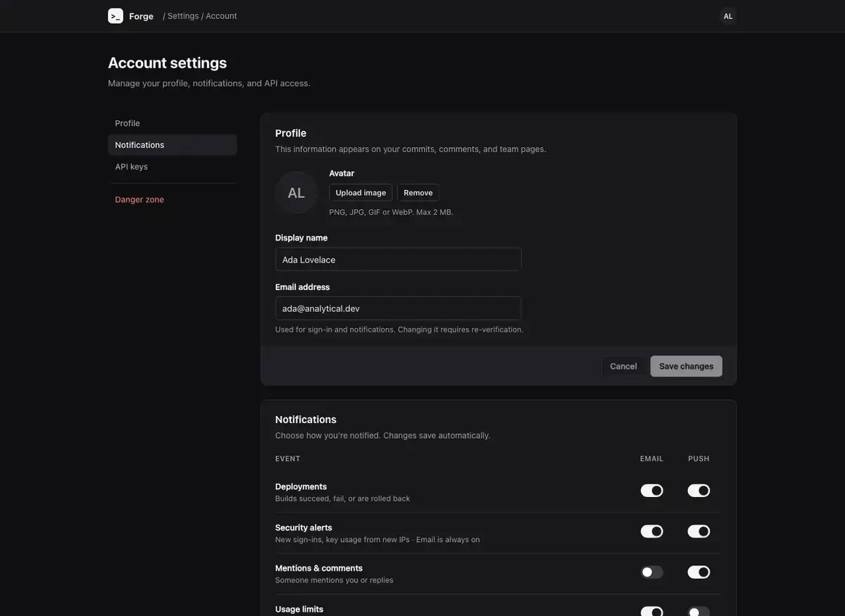The height and width of the screenshot is (616, 845).
Task: Select Notifications in the sidebar
Action: point(173,145)
